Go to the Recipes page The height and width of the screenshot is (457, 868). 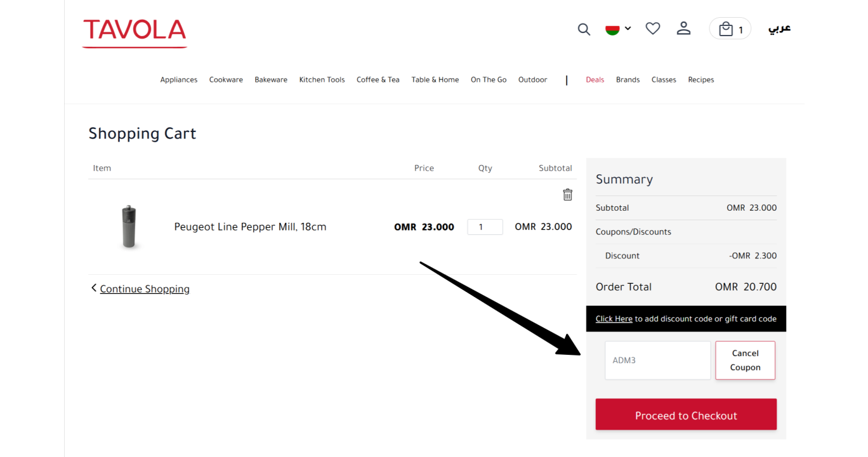(x=701, y=80)
